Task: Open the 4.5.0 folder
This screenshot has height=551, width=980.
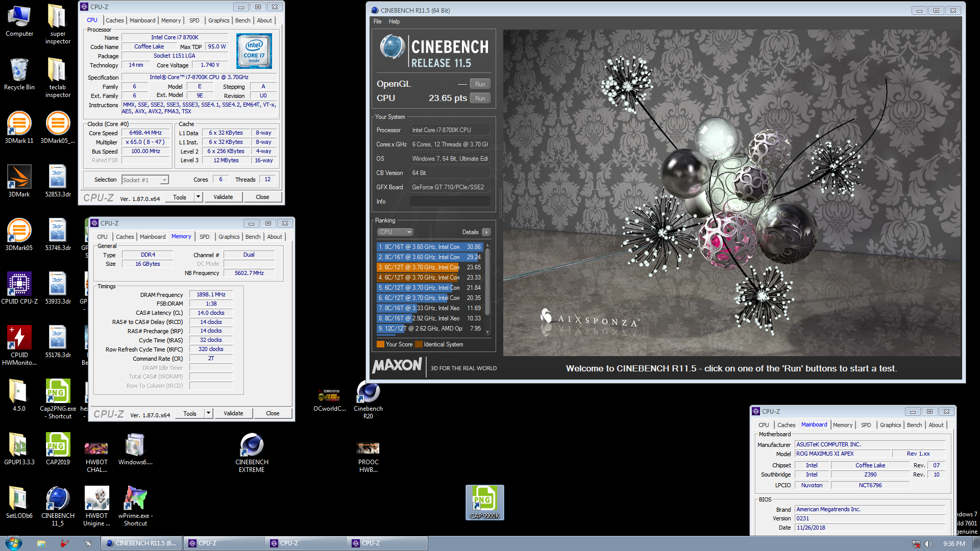Action: point(19,396)
